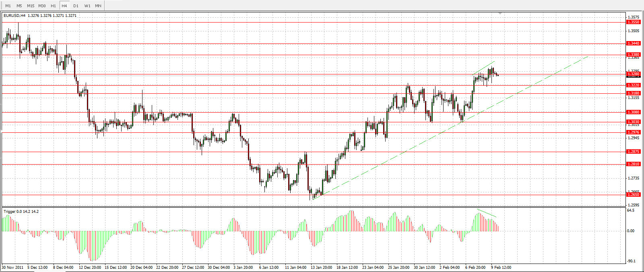Image resolution: width=644 pixels, height=272 pixels.
Task: Select the M5 timeframe button
Action: click(x=19, y=6)
